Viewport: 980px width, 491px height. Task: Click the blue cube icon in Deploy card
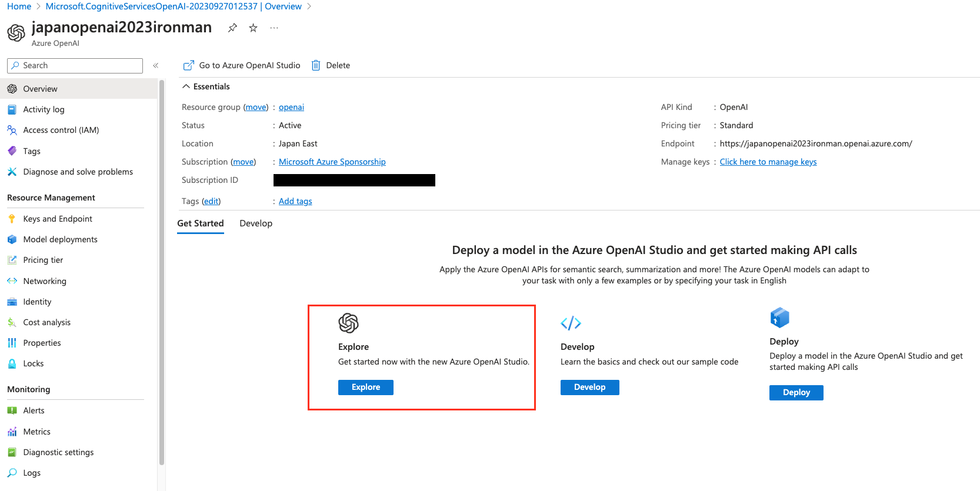(780, 318)
